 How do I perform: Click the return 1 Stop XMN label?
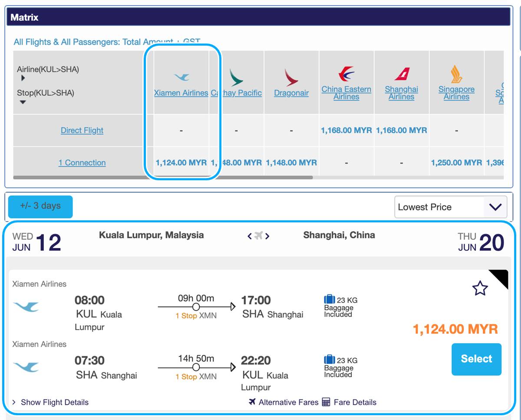pos(196,377)
